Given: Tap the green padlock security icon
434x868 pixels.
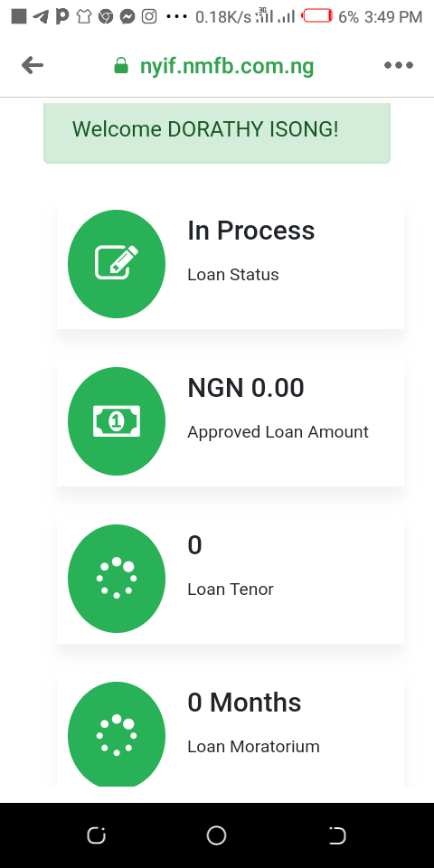Looking at the screenshot, I should click(120, 66).
